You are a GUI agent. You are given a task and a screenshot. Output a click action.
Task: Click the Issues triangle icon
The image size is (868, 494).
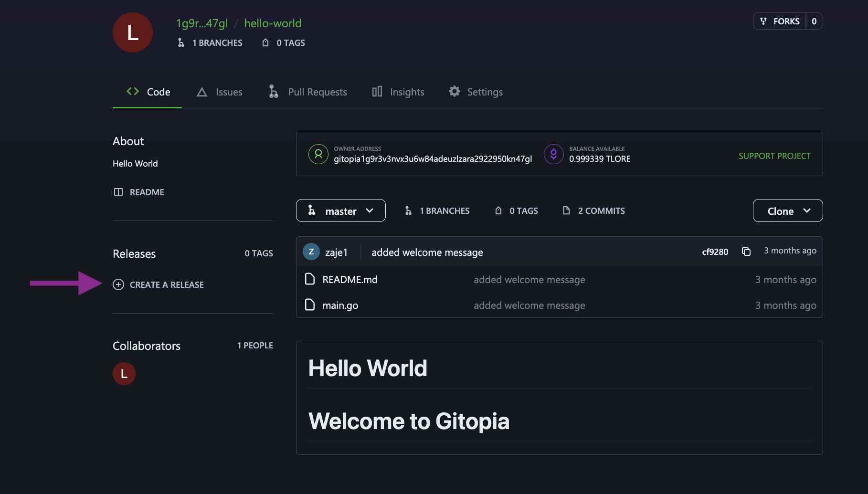[202, 92]
